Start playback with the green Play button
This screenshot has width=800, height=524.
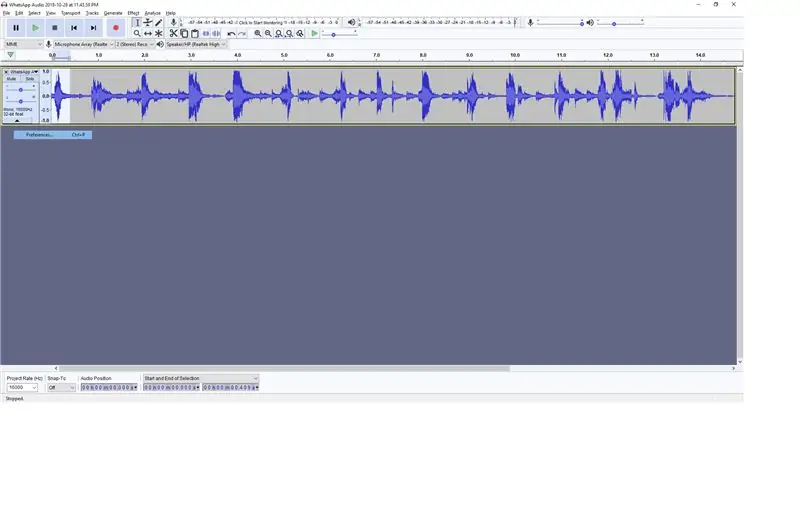coord(35,28)
